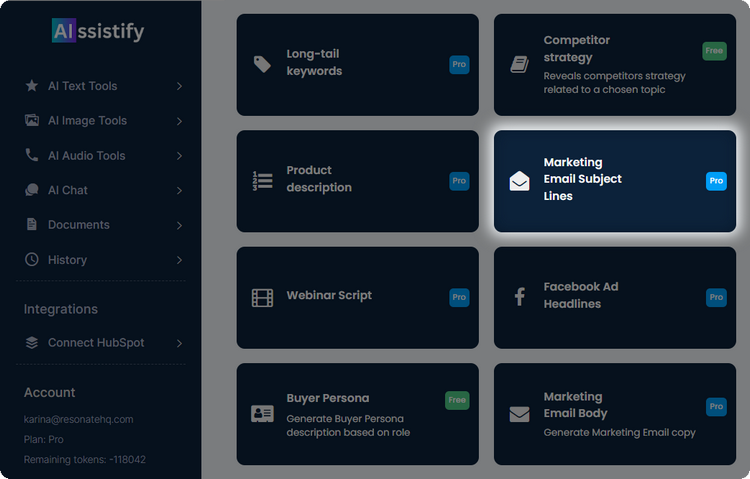Click the Facebook icon on Ad Headlines
Viewport: 750px width, 479px height.
tap(519, 297)
